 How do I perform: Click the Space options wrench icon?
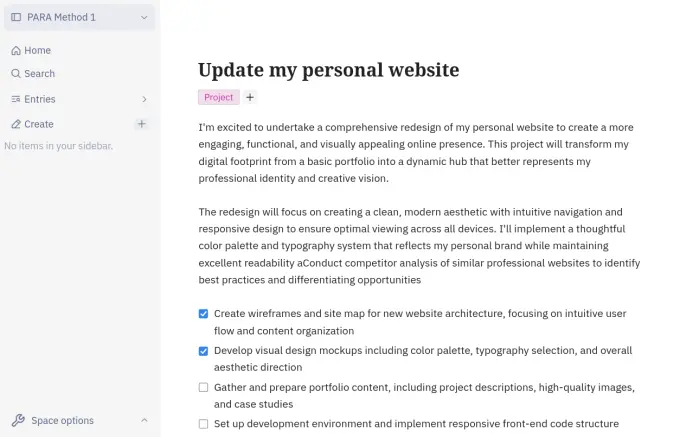point(18,421)
